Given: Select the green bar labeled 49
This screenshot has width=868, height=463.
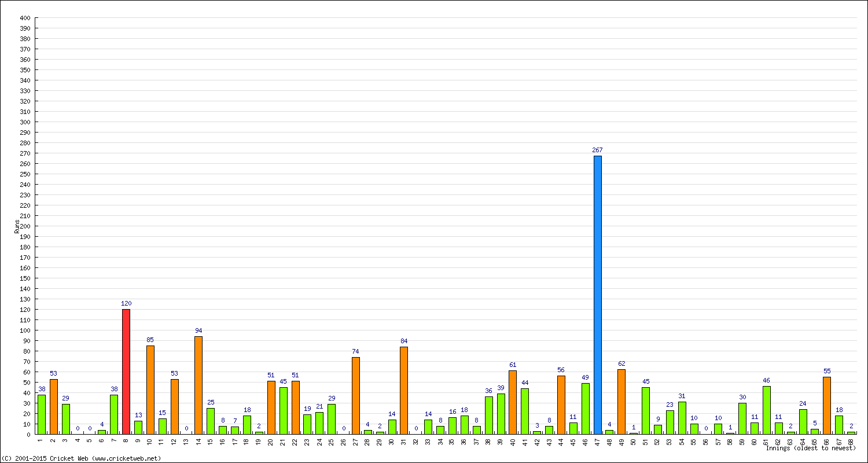Looking at the screenshot, I should [x=586, y=409].
